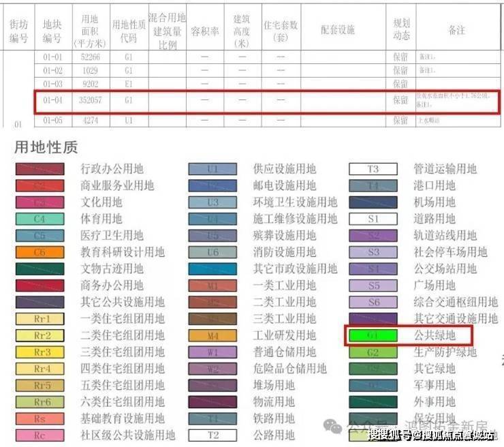This screenshot has height=447, width=504.
Task: Click the 备注 column header
Action: 457,30
